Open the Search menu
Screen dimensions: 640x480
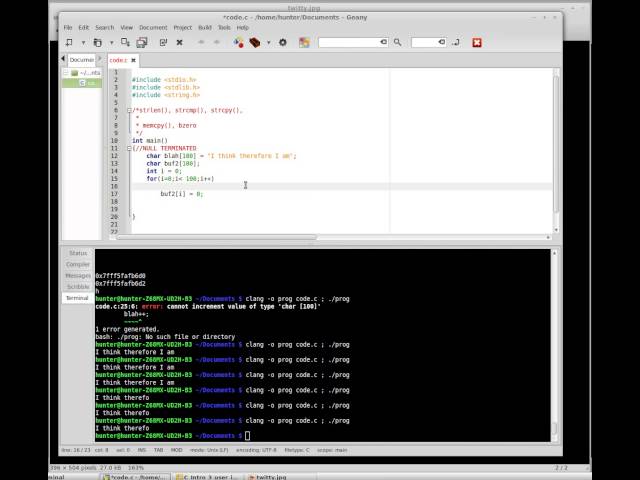click(x=105, y=27)
